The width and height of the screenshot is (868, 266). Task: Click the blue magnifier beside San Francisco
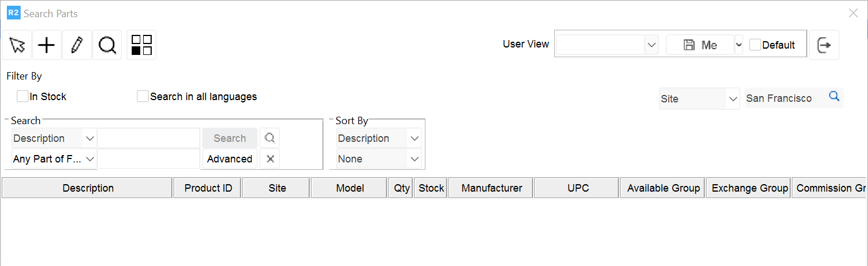(x=834, y=97)
